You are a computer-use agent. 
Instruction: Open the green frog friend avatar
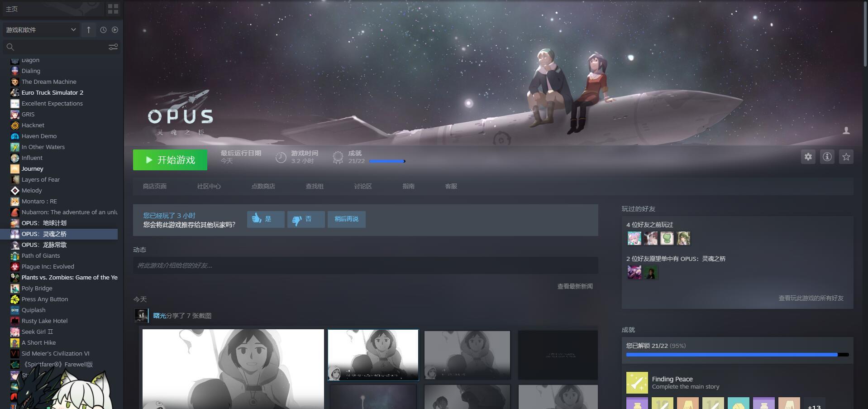coord(667,238)
